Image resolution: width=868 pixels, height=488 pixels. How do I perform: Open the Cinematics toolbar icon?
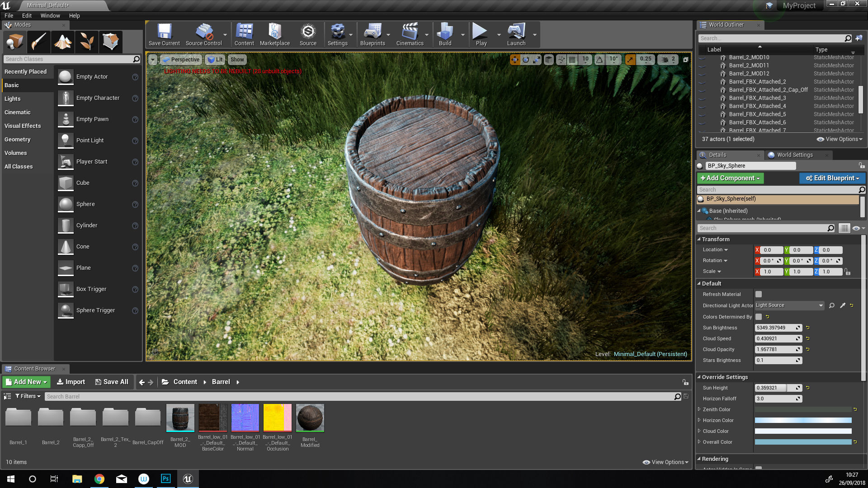tap(410, 35)
